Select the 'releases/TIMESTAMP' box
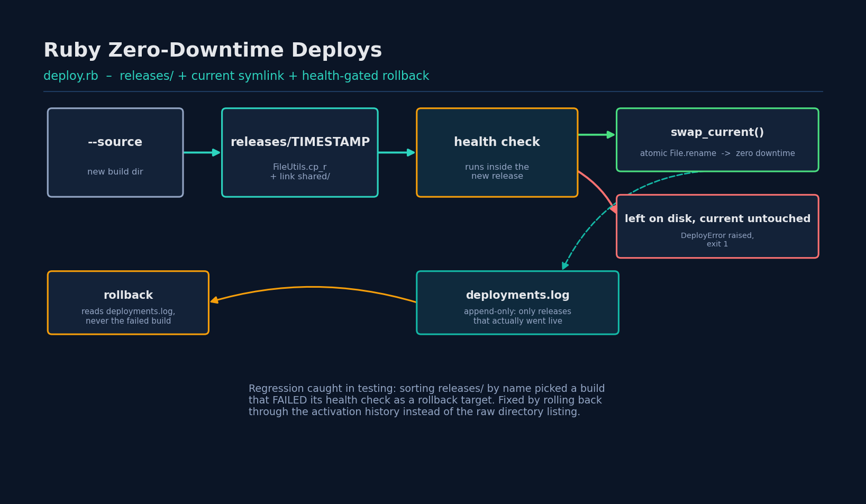 (300, 153)
